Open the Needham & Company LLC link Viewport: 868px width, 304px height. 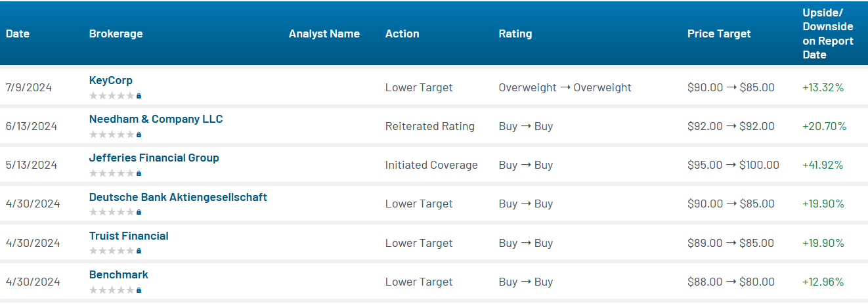click(x=156, y=119)
